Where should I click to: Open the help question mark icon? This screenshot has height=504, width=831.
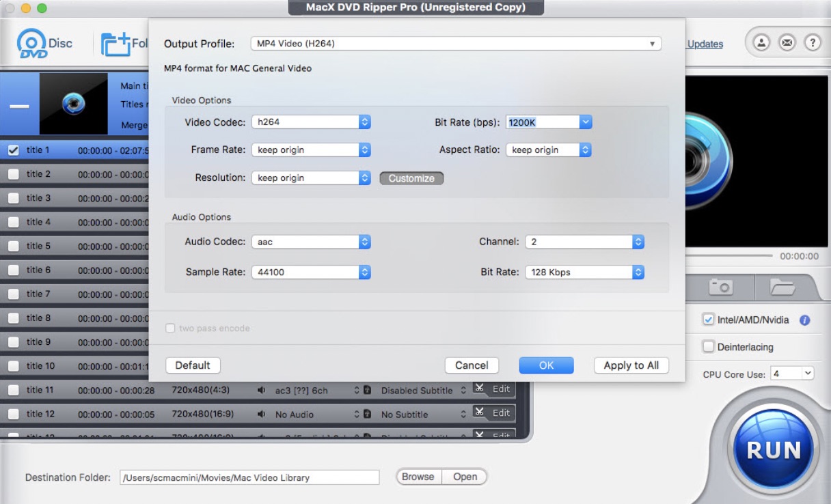click(x=813, y=42)
